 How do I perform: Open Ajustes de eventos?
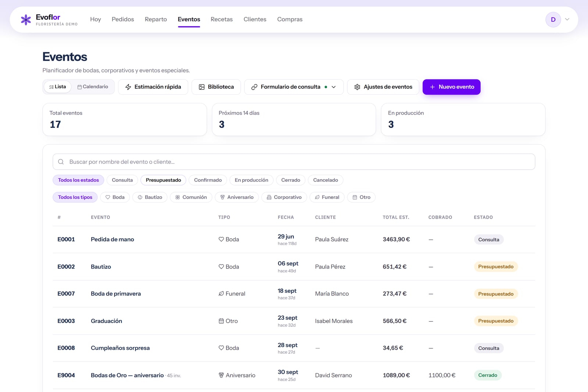coord(383,87)
